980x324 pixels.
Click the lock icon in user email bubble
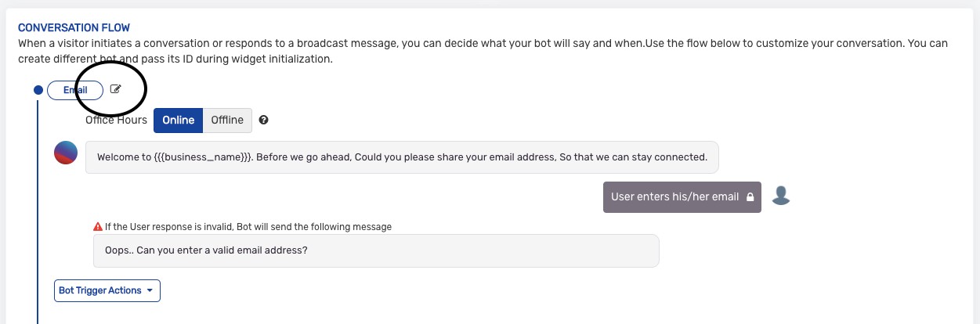pos(750,197)
